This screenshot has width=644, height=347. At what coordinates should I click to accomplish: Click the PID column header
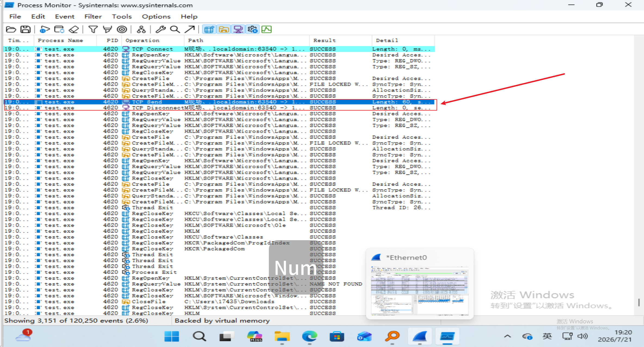tap(109, 40)
